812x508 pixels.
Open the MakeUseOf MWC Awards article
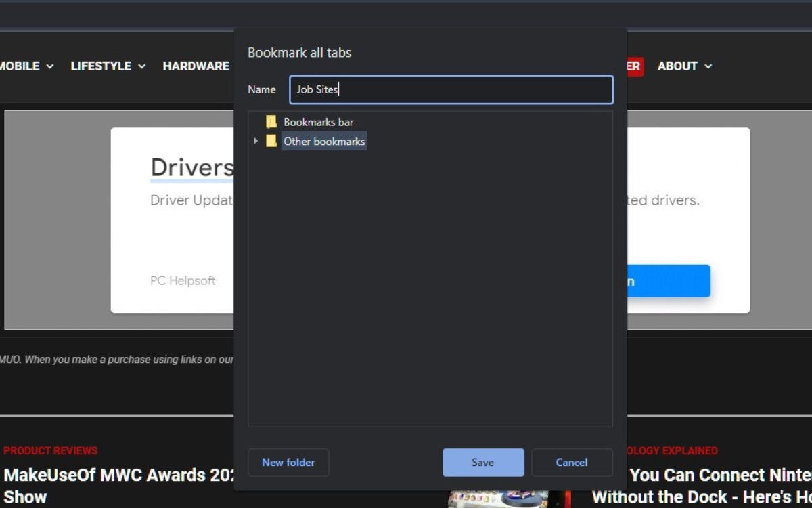coord(118,486)
